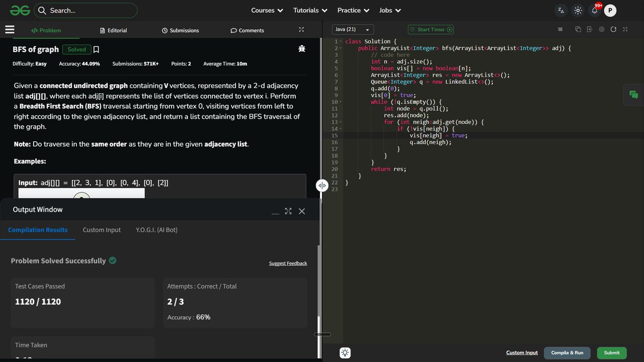The image size is (644, 362).
Task: Bookmark the BFS of graph problem
Action: (96, 49)
